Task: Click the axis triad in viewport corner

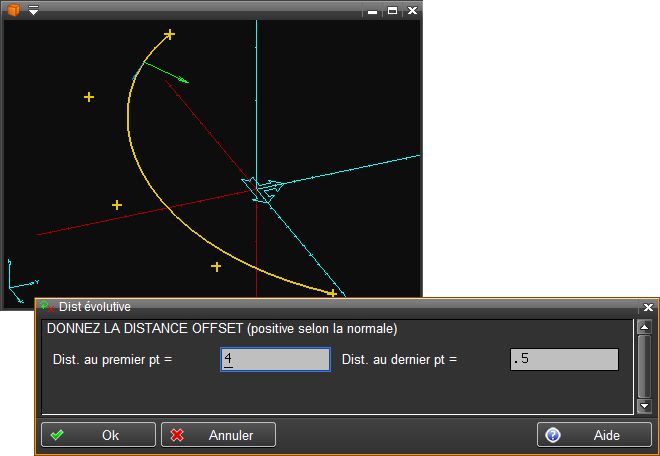Action: click(18, 281)
